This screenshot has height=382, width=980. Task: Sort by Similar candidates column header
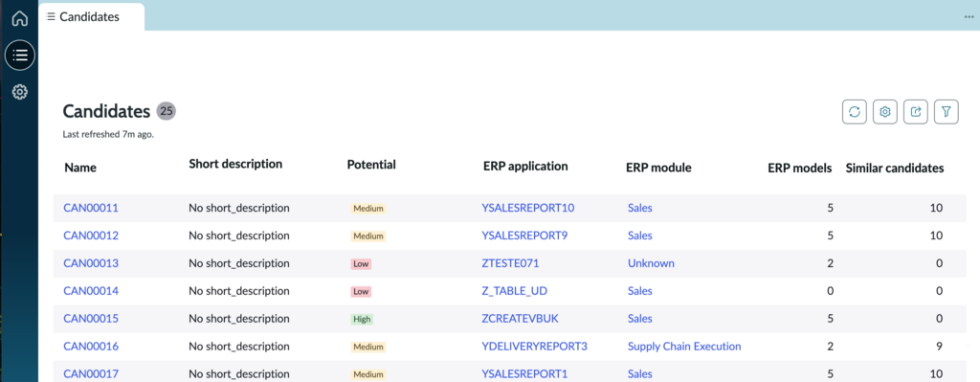[895, 168]
